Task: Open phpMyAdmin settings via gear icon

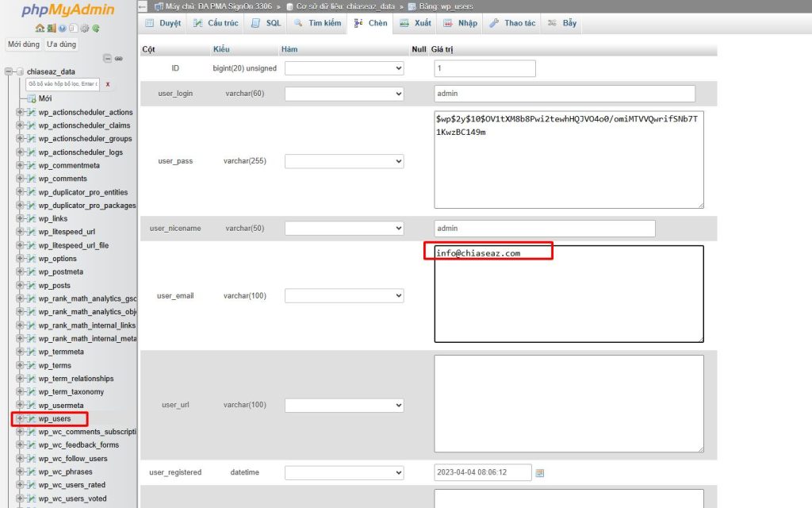Action: click(84, 28)
